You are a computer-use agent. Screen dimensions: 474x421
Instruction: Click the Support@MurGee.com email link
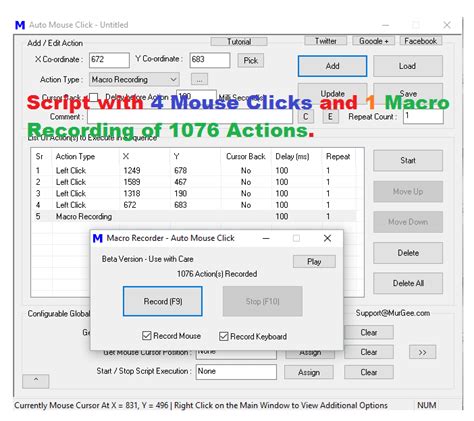pyautogui.click(x=393, y=313)
